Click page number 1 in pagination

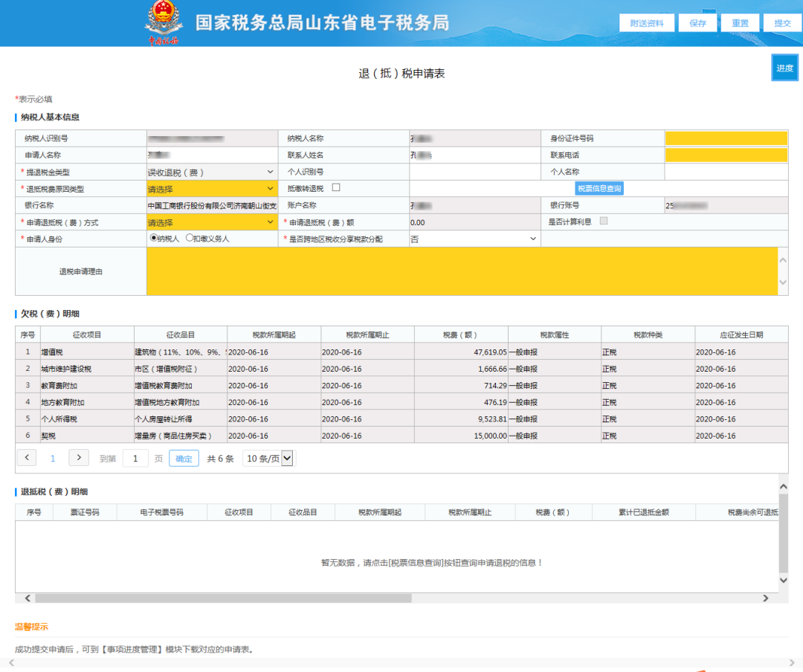point(53,459)
